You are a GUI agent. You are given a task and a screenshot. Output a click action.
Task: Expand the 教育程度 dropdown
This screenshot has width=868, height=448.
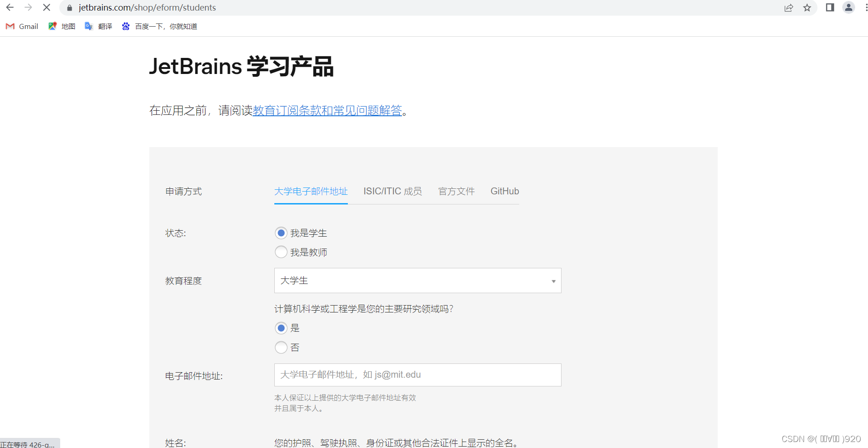click(418, 281)
